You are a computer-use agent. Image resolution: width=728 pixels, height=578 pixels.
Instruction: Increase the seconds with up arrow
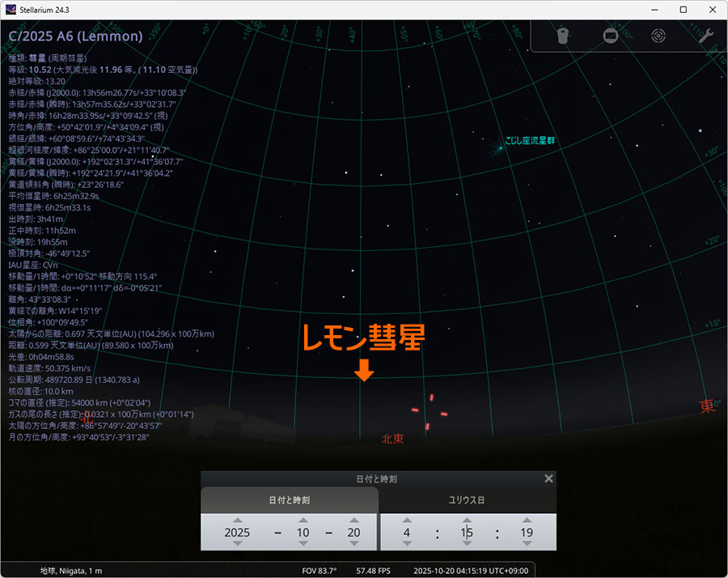tap(527, 521)
